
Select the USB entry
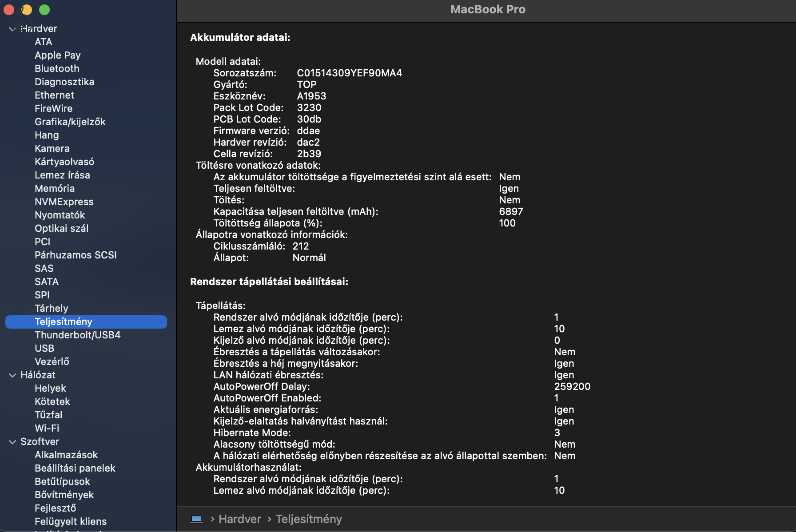point(44,348)
